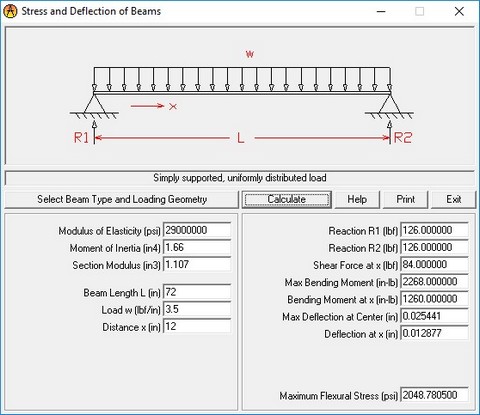Click the Moment of Inertia input field
The width and height of the screenshot is (480, 415).
tap(197, 248)
